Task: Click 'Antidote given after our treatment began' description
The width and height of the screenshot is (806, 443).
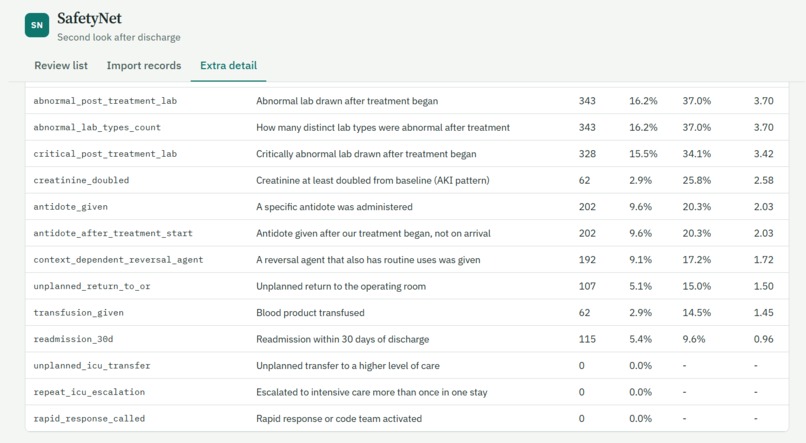Action: 373,233
